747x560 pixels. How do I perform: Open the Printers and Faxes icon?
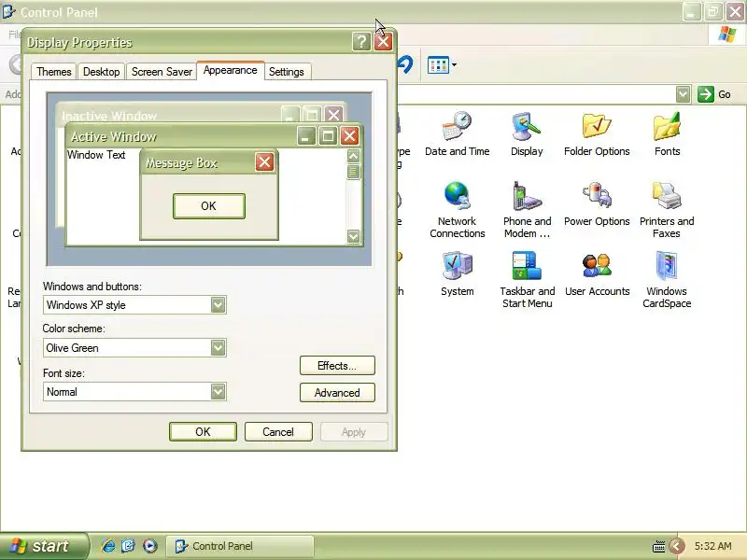(x=667, y=210)
